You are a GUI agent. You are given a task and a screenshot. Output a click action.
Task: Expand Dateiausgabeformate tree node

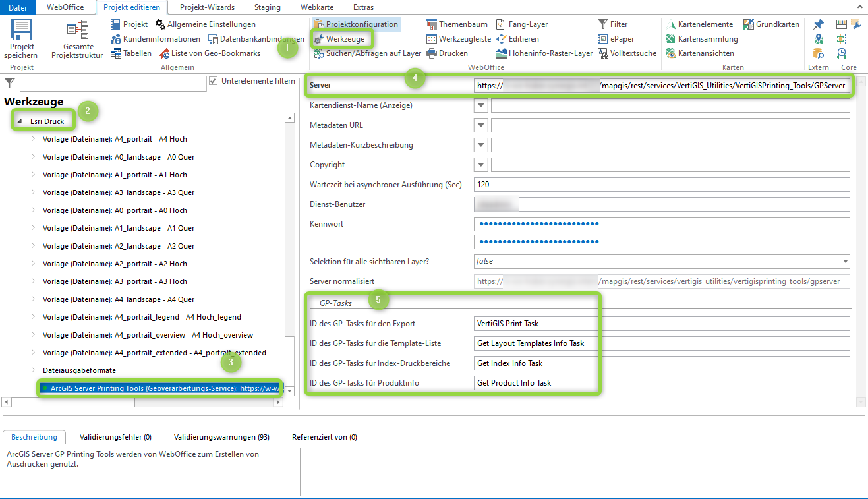tap(34, 370)
